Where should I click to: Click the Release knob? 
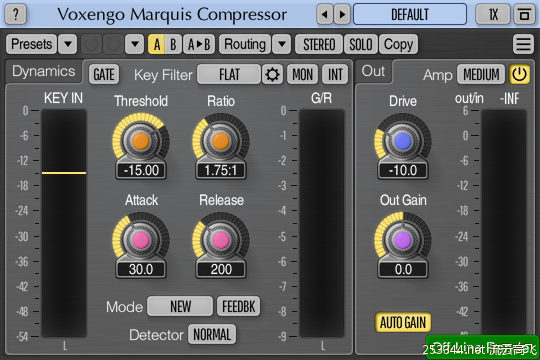(x=221, y=240)
